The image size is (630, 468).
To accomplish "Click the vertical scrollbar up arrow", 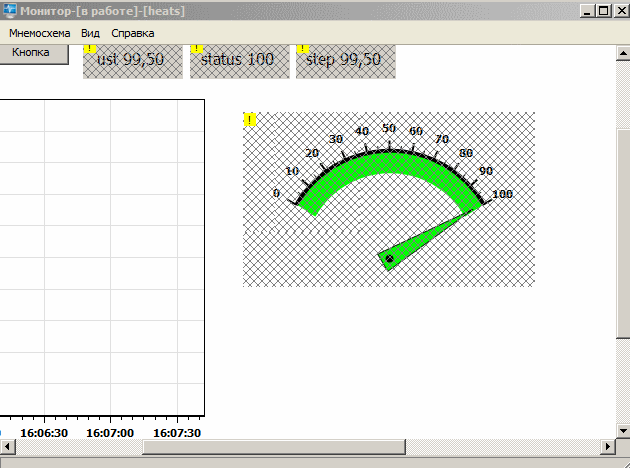I will 623,53.
